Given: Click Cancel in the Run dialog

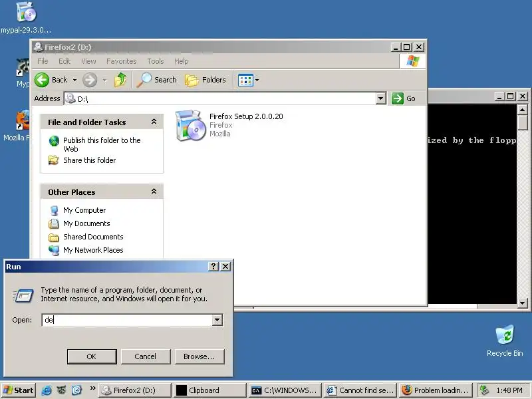Looking at the screenshot, I should 145,356.
